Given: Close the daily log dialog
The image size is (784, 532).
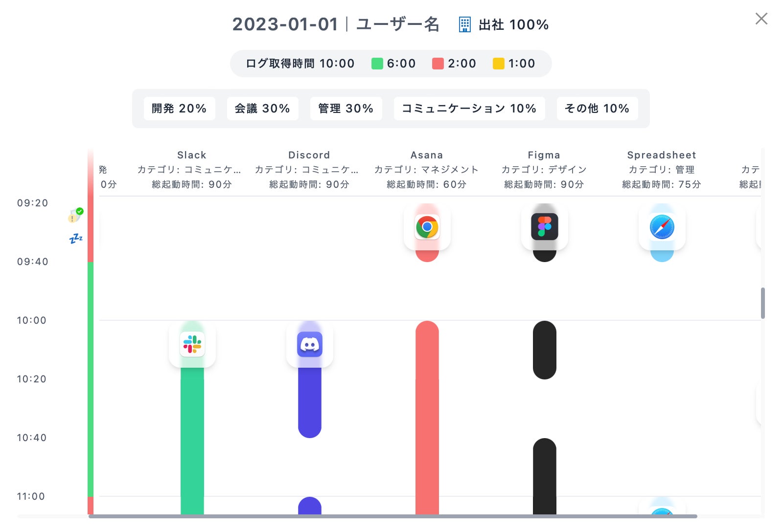Looking at the screenshot, I should [x=761, y=19].
